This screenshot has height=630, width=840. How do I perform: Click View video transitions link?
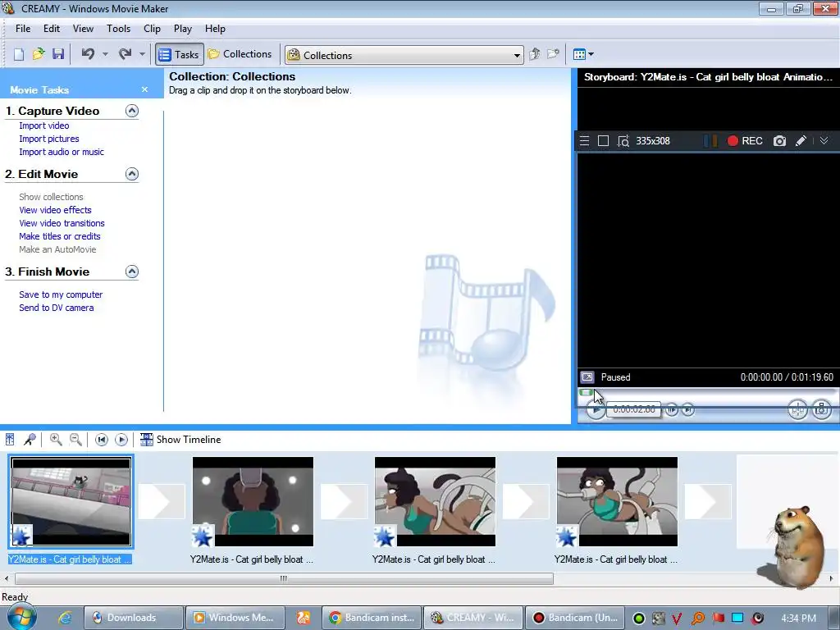tap(62, 223)
